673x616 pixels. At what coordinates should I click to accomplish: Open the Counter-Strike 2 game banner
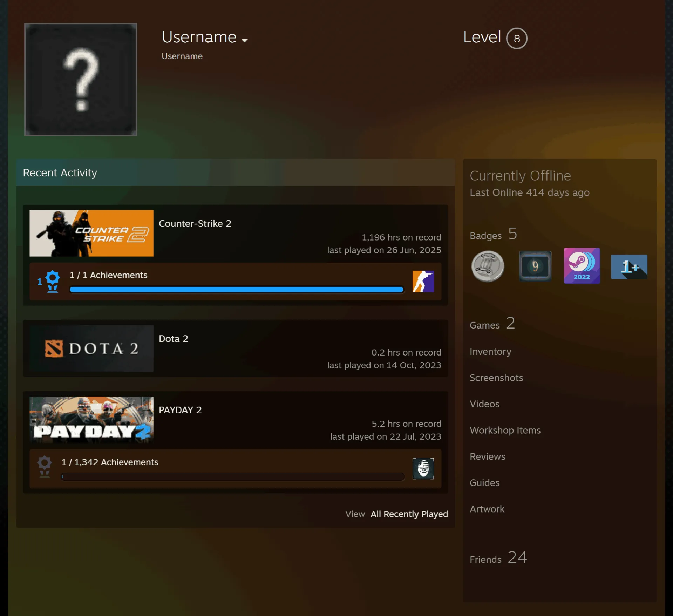click(x=91, y=233)
